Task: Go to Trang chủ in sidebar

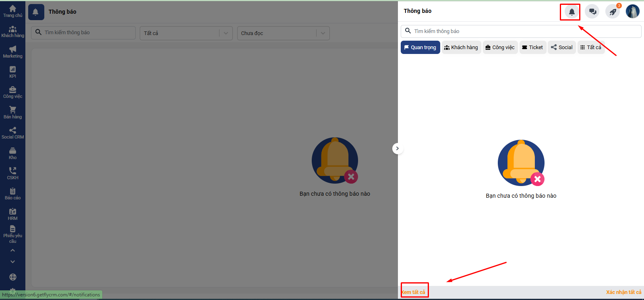Action: point(12,11)
